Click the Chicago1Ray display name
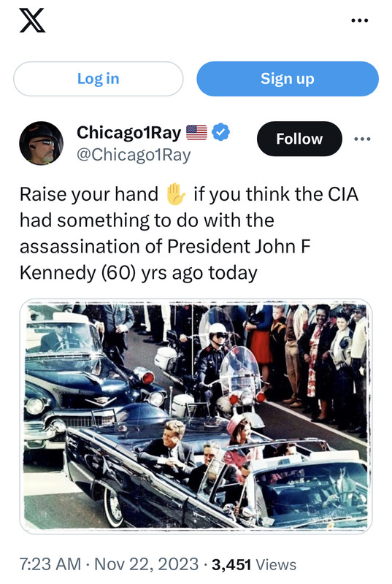 coord(128,132)
